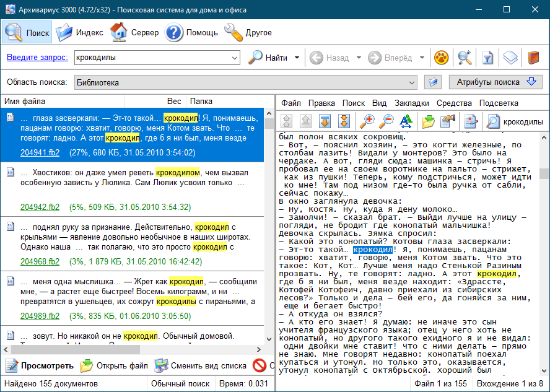550x392 pixels.
Task: Click viewer pane scrollbar up arrow
Action: coord(544,137)
